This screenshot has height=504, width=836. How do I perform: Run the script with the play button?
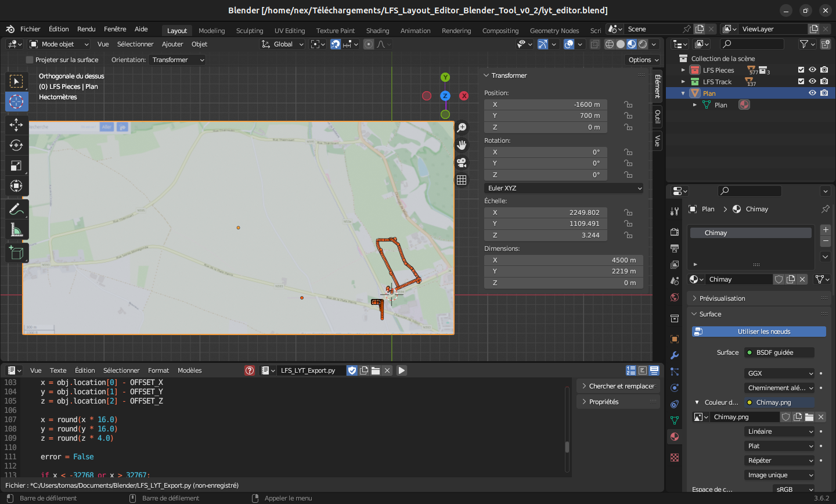point(402,370)
